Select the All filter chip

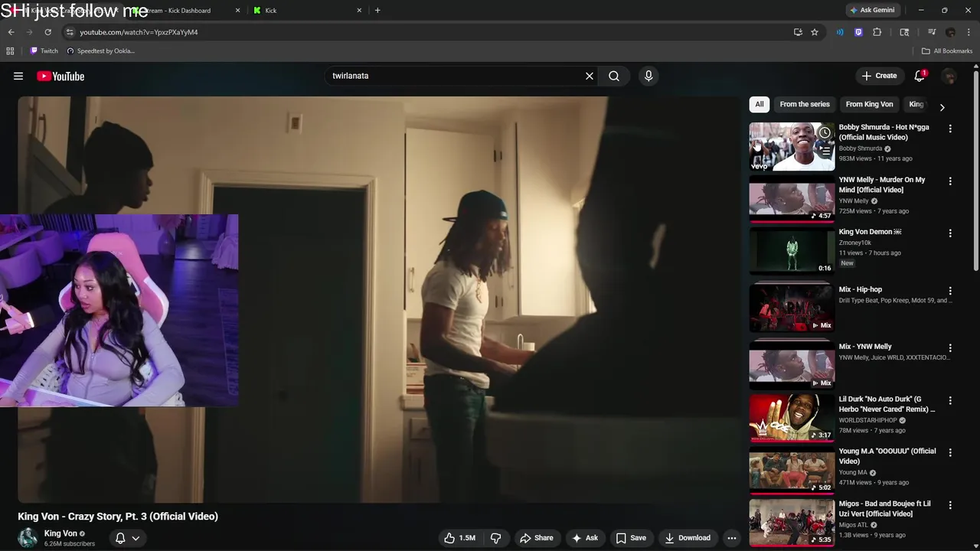click(x=759, y=104)
